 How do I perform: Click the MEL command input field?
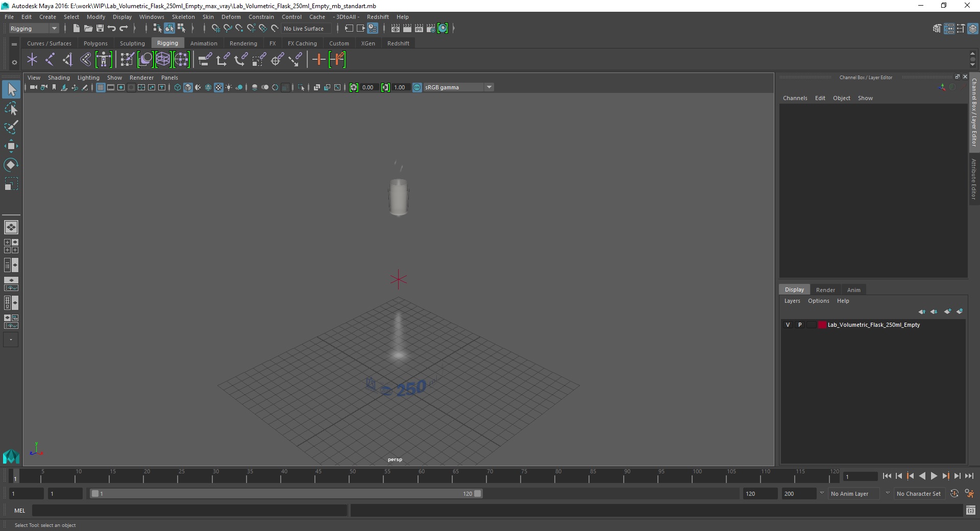190,510
